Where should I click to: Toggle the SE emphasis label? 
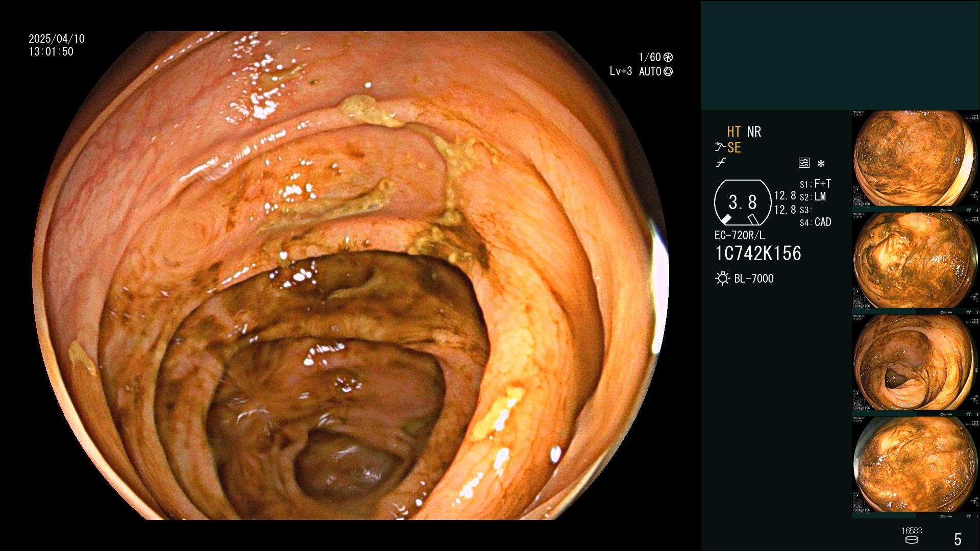[734, 147]
